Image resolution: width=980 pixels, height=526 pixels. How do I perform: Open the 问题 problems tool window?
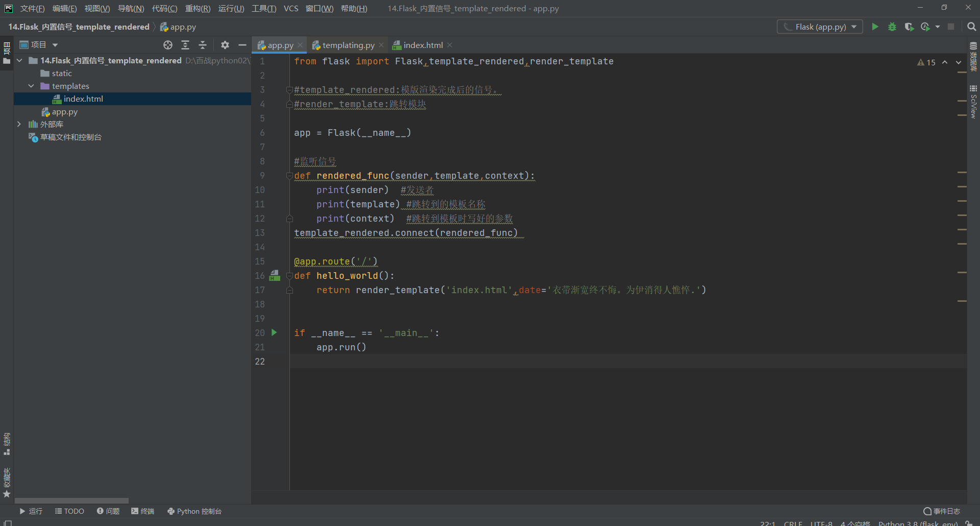coord(108,511)
